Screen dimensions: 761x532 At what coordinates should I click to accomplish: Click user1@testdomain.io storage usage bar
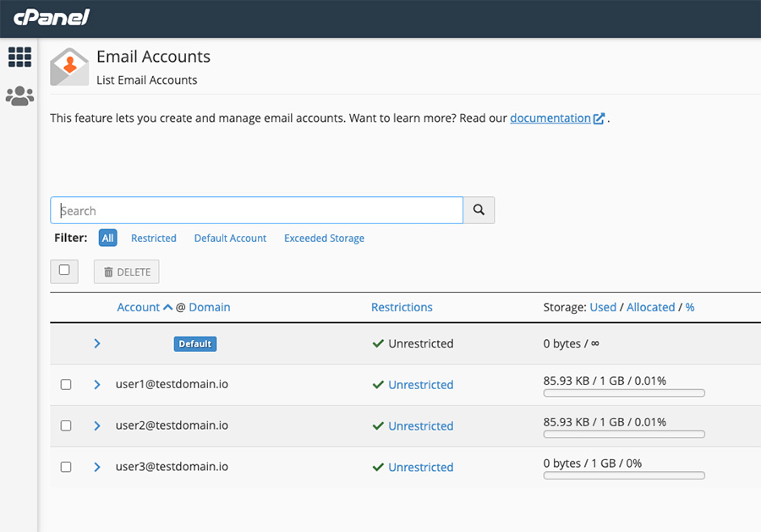coord(623,393)
